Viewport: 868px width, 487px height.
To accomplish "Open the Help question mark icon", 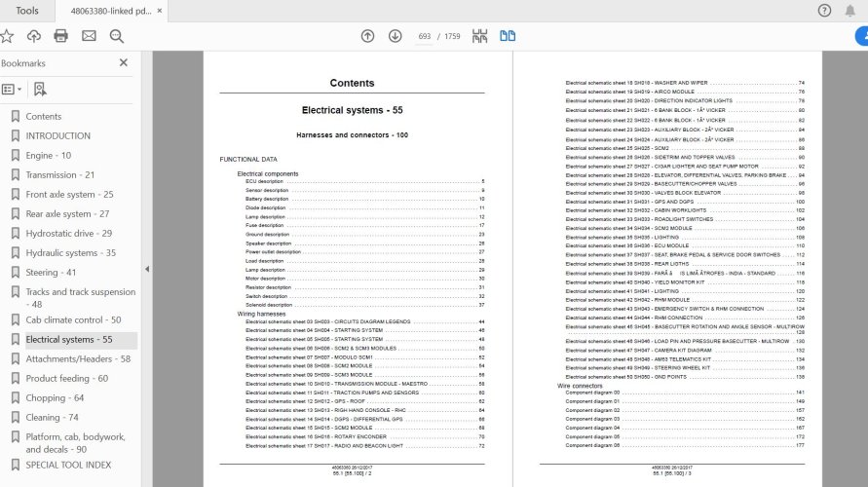I will [x=824, y=11].
